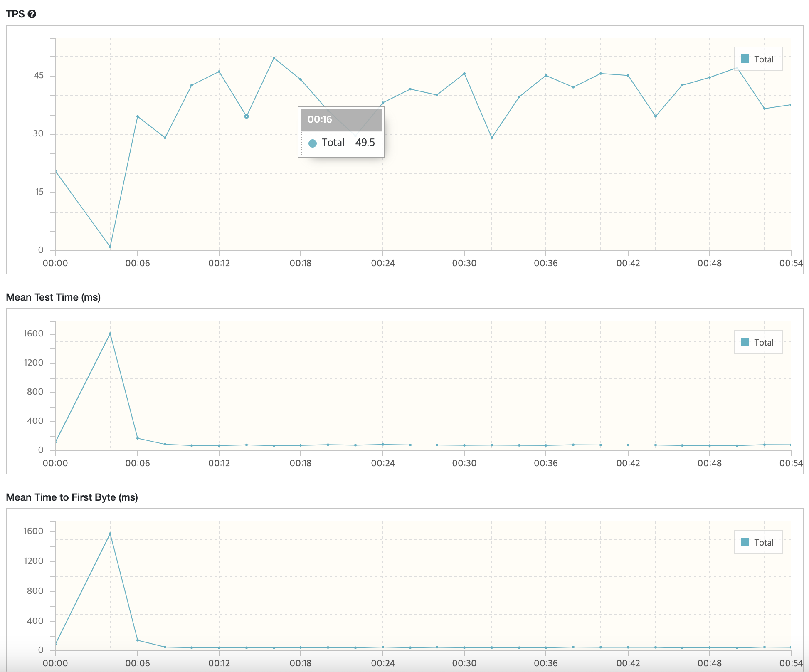809x672 pixels.
Task: Click the TPS data point at 00:30
Action: point(464,74)
